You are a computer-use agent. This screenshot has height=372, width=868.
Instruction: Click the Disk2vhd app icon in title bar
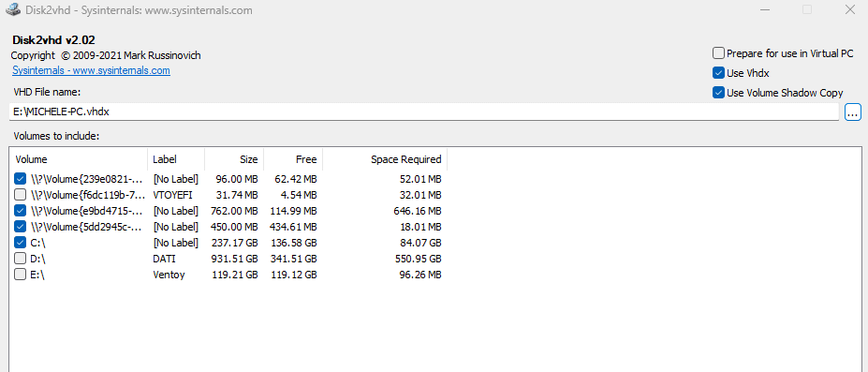tap(12, 10)
